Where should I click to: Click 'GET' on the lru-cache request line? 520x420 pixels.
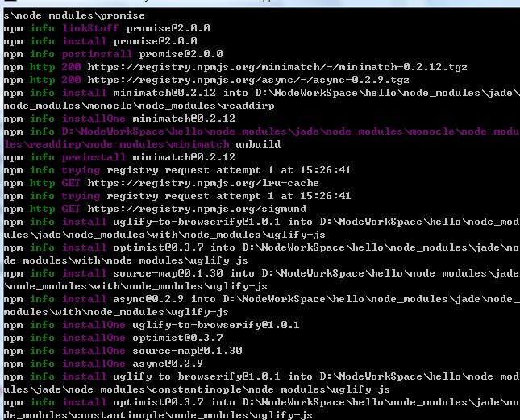pos(71,183)
